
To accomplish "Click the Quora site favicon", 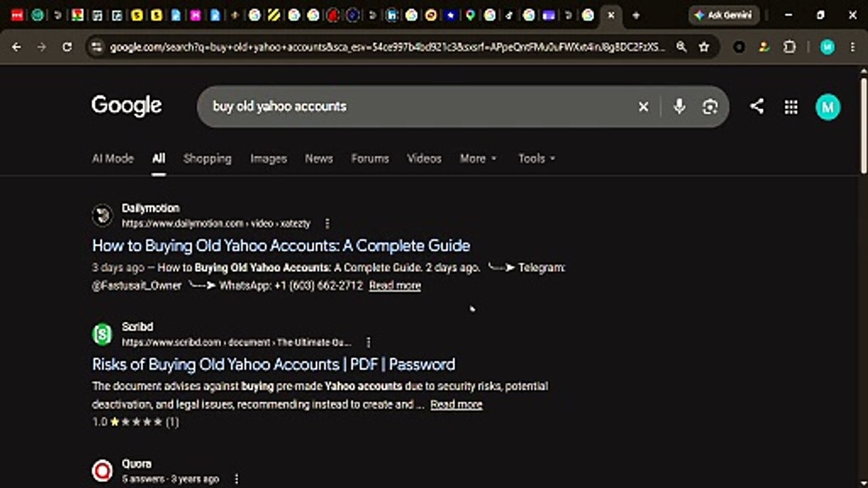I will [x=102, y=470].
